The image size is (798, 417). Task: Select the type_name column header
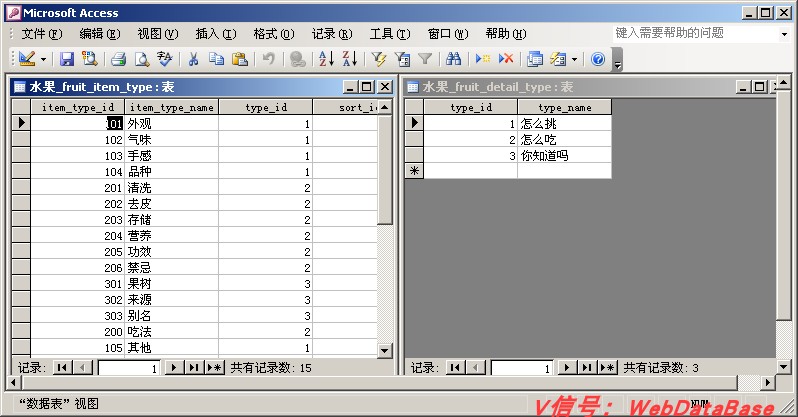564,107
